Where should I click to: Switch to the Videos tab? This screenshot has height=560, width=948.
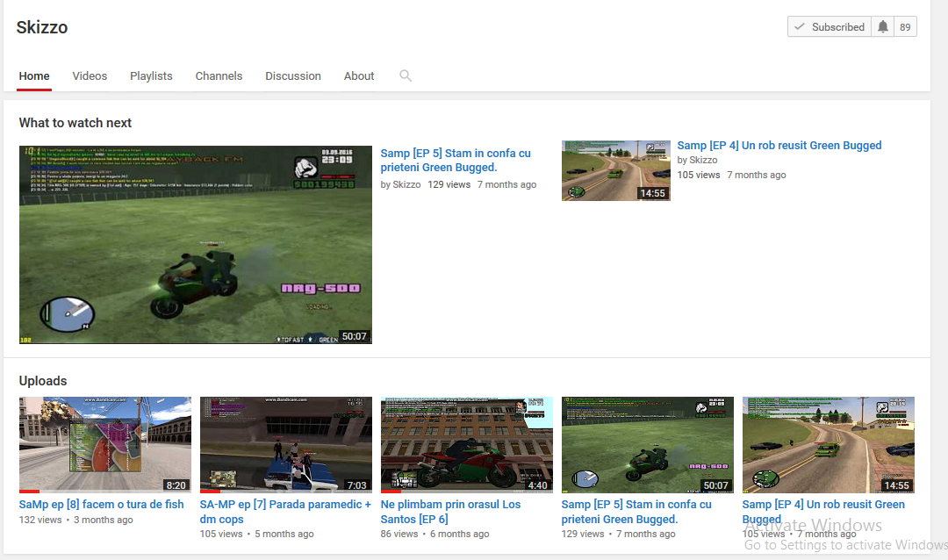[x=90, y=76]
